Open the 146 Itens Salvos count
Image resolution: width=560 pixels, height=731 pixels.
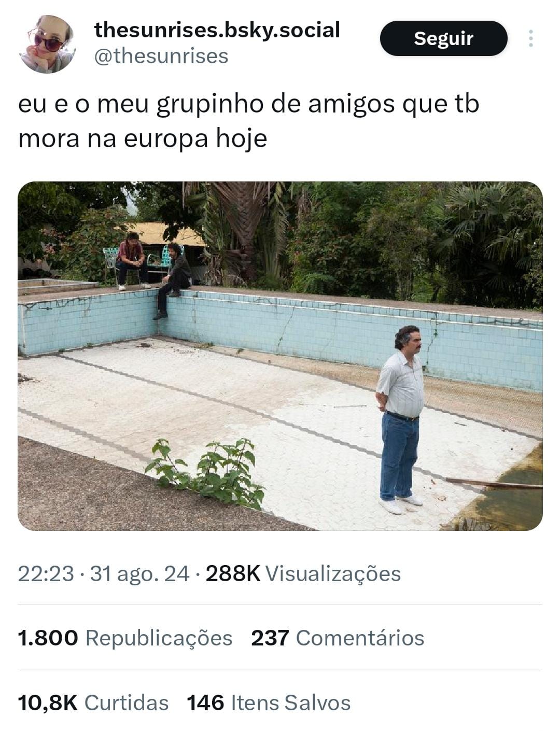269,702
